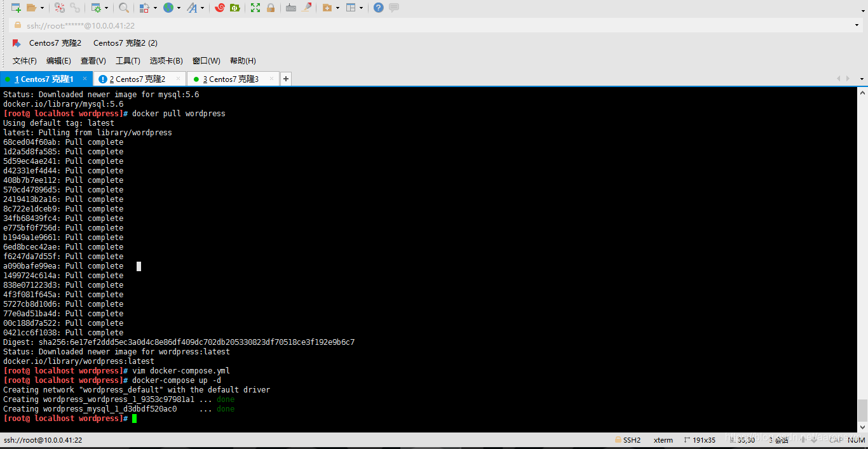Viewport: 868px width, 449px height.
Task: Open the 编辑(E) menu
Action: [58, 61]
